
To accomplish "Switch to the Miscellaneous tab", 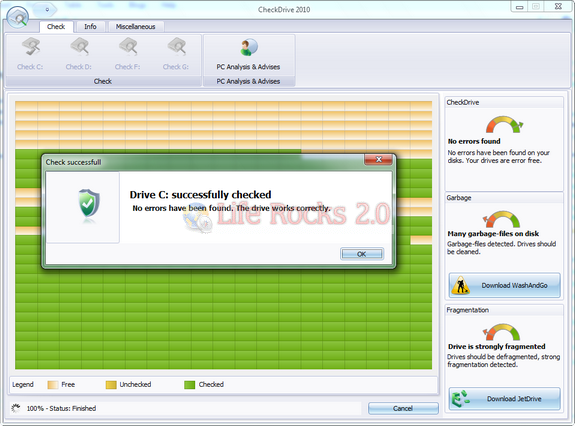I will click(x=135, y=26).
